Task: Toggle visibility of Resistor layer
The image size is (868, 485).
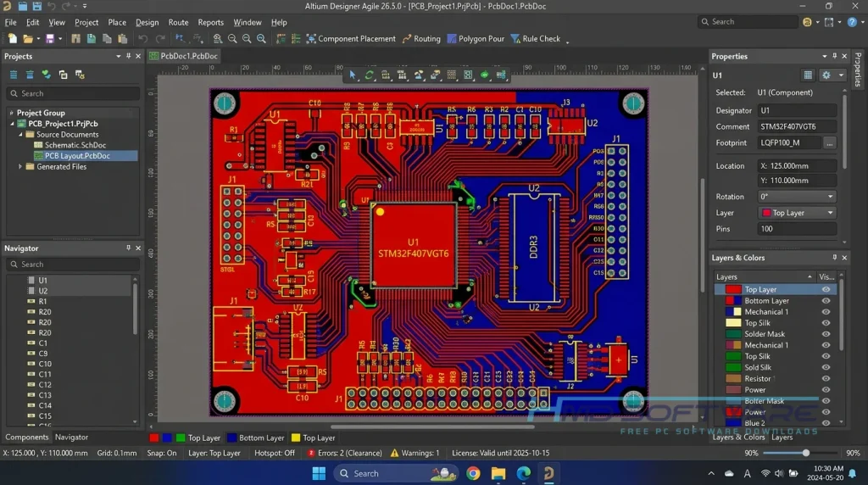Action: [x=826, y=379]
